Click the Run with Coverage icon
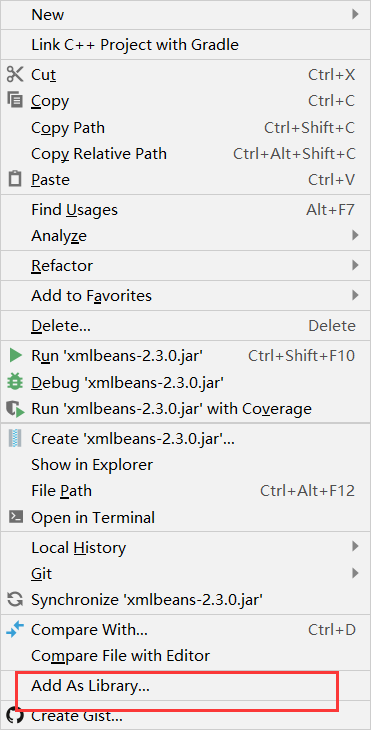The height and width of the screenshot is (730, 371). [x=15, y=409]
